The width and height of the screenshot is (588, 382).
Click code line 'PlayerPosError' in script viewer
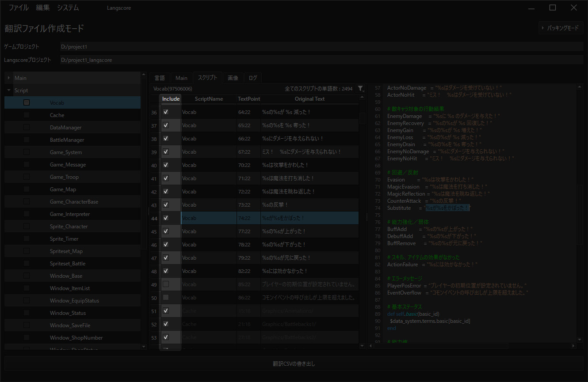point(457,286)
